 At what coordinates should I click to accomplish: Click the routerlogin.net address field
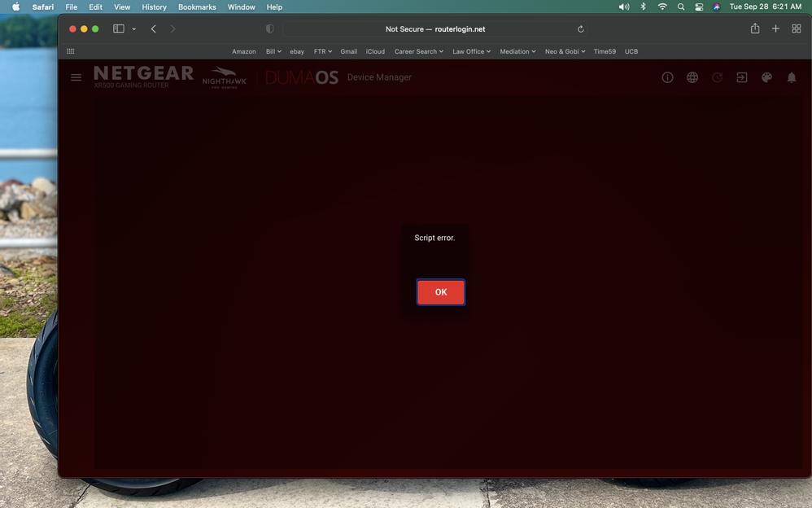tap(435, 29)
